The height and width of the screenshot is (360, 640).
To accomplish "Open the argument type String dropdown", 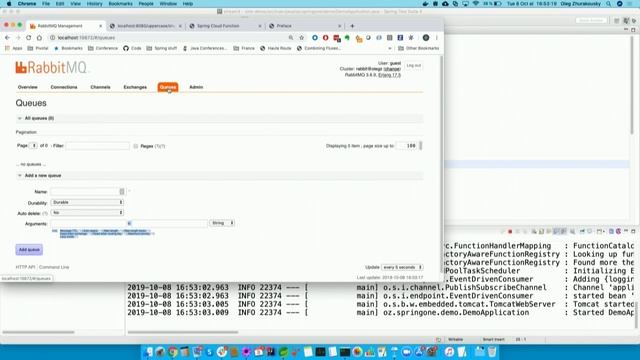I will (x=222, y=223).
